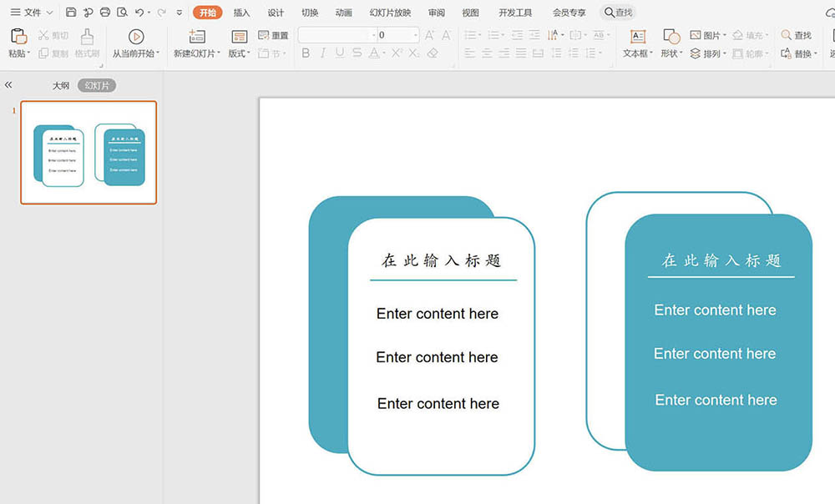Click the Reset (重置) button

[274, 36]
